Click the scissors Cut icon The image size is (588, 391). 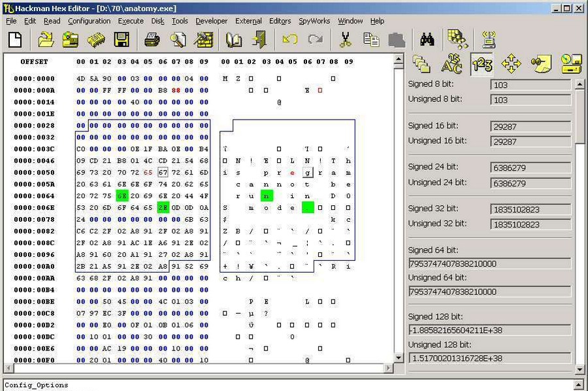pos(346,40)
